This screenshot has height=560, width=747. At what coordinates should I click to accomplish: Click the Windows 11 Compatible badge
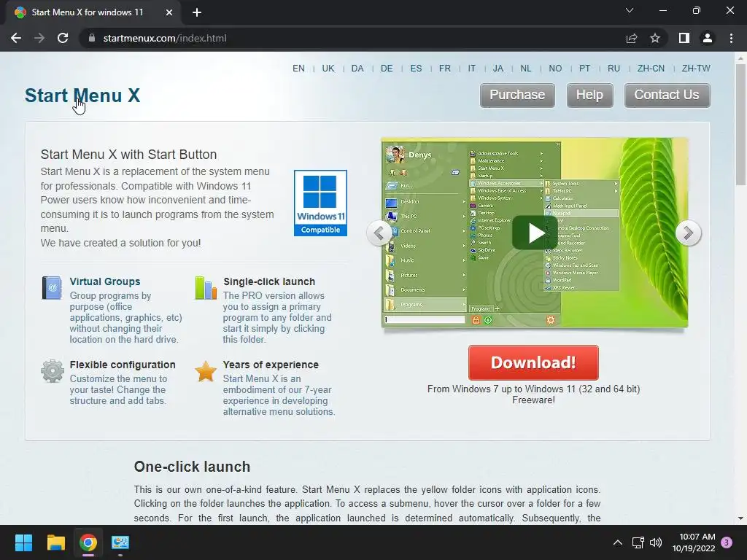coord(321,203)
